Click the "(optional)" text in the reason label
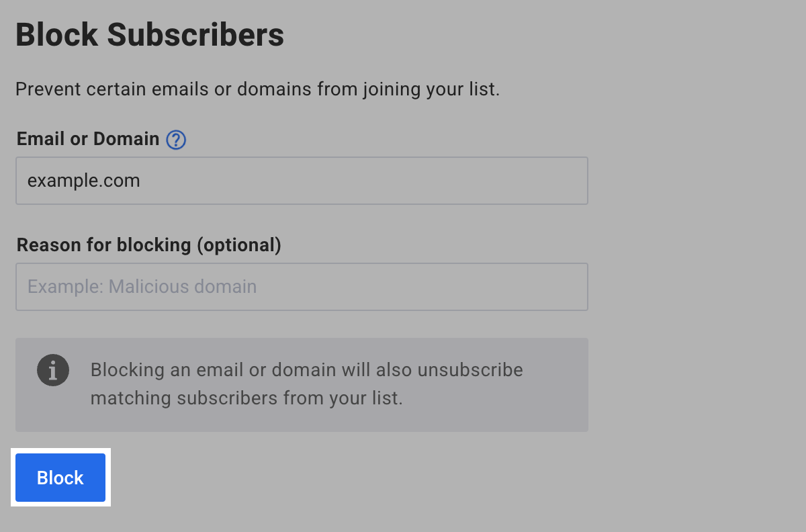The image size is (806, 532). point(238,245)
